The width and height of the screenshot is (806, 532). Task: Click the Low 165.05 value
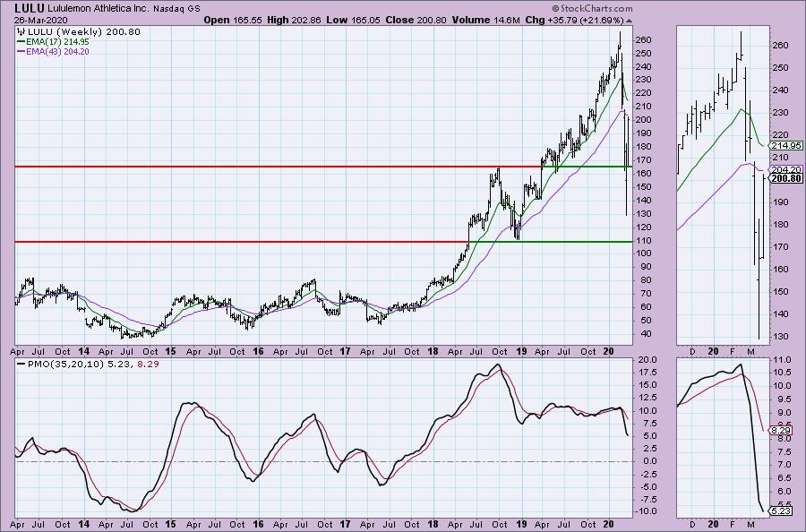point(353,20)
